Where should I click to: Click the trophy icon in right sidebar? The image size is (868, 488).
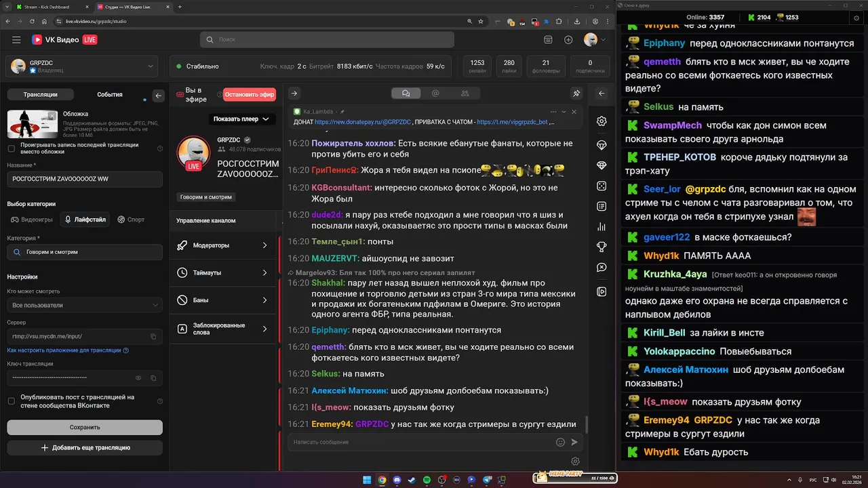[x=601, y=247]
